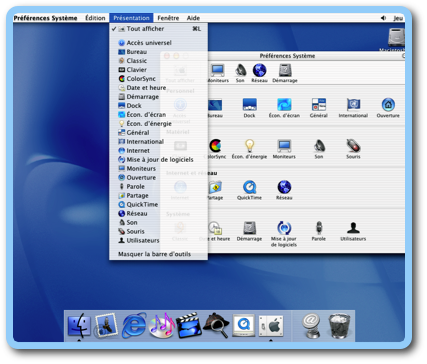Click the @ website spring in Dock

click(311, 326)
